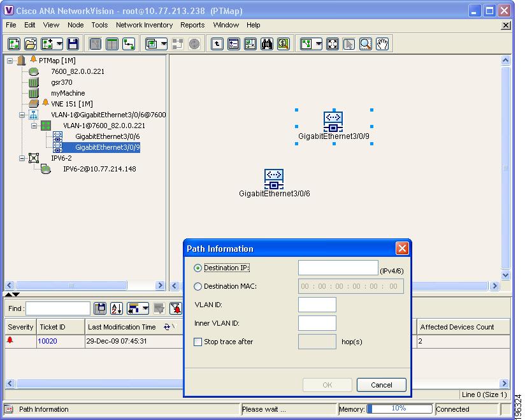This screenshot has width=525, height=420.
Task: Click the Save Map floppy disk icon
Action: coord(73,44)
